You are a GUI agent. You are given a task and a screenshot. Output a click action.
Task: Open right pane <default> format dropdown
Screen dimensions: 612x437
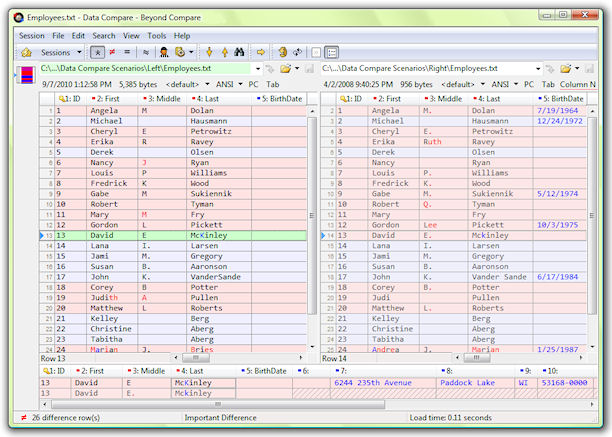pos(463,84)
